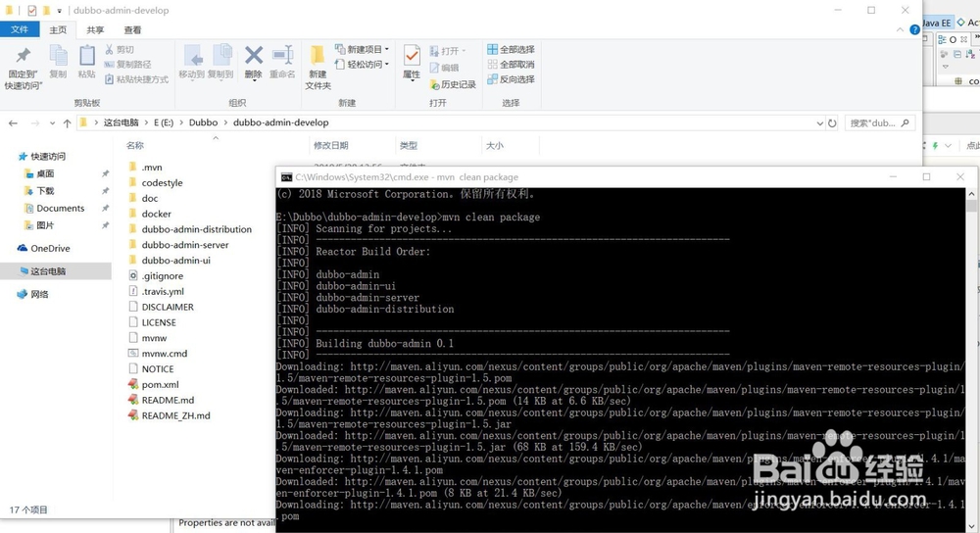Click the Cut (剪切) command

click(x=120, y=49)
